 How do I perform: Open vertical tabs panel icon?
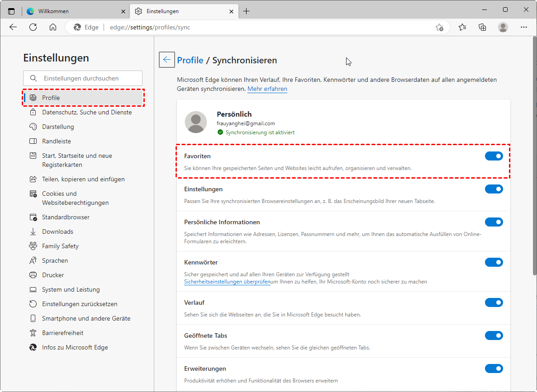pos(11,11)
